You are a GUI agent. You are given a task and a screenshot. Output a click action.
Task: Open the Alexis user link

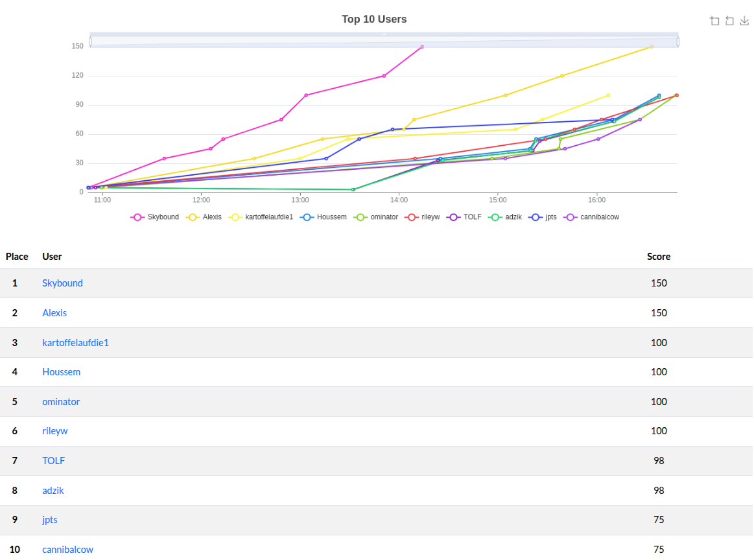click(x=54, y=313)
